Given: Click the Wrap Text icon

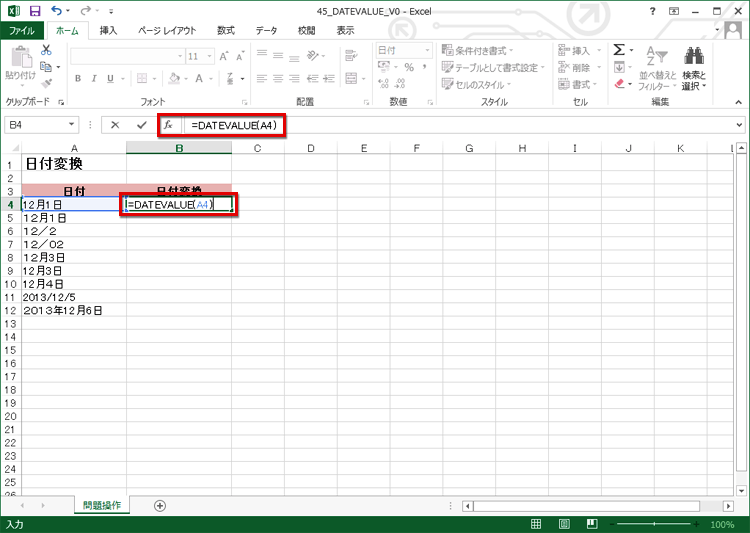Looking at the screenshot, I should (x=351, y=56).
